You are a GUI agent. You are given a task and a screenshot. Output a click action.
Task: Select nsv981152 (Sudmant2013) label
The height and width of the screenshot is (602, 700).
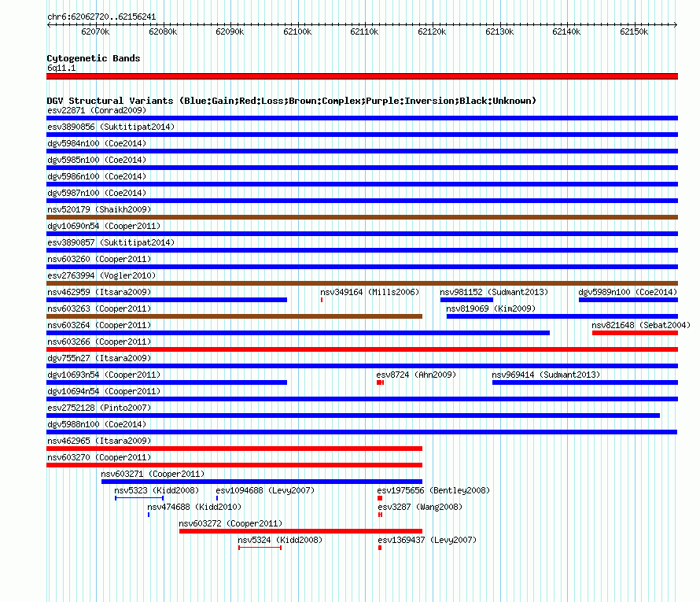494,292
